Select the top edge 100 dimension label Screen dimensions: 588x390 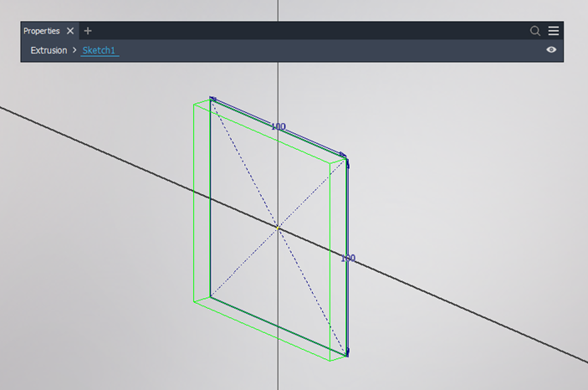pos(278,127)
